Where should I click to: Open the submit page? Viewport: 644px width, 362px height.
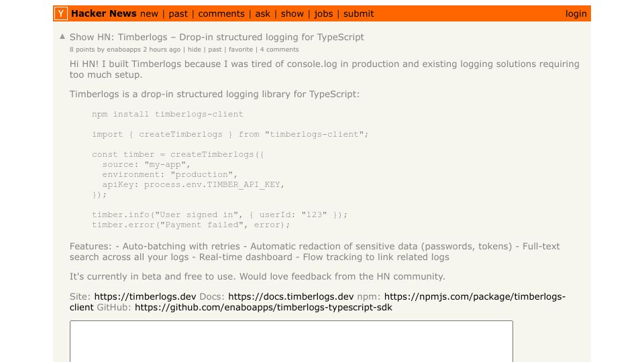pyautogui.click(x=358, y=13)
